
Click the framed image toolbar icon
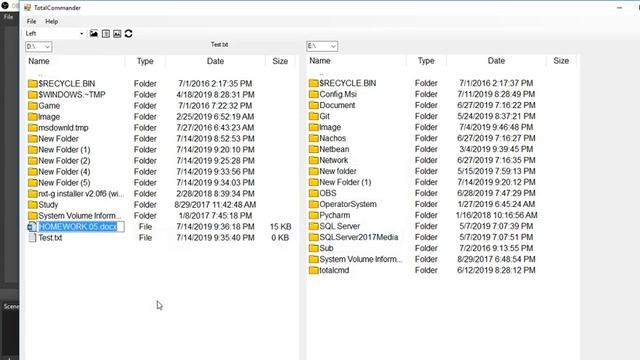(x=117, y=33)
